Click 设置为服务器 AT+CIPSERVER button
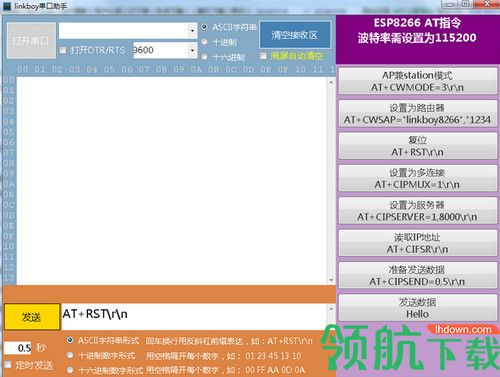The image size is (500, 377). [x=418, y=211]
